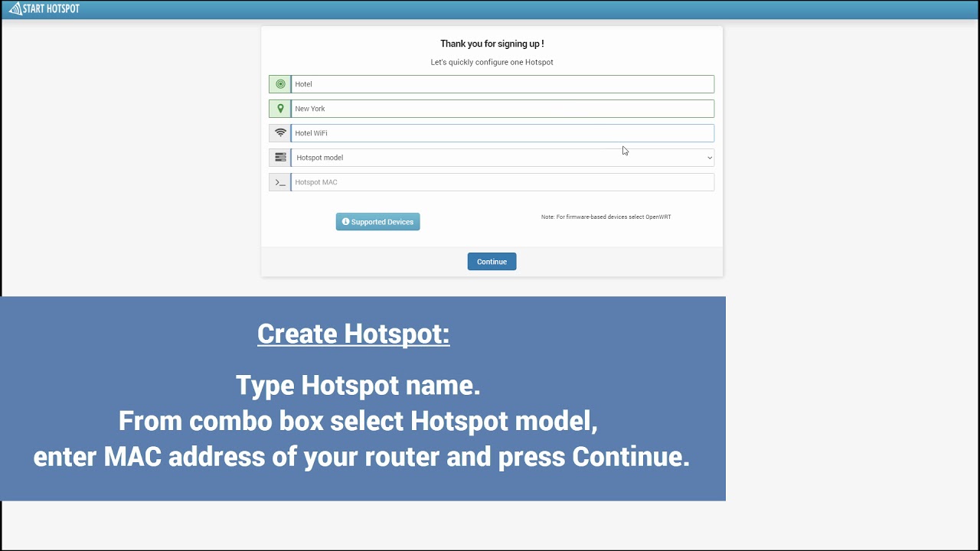Click the target icon beside Hotel field
The width and height of the screenshot is (980, 551).
coord(280,84)
